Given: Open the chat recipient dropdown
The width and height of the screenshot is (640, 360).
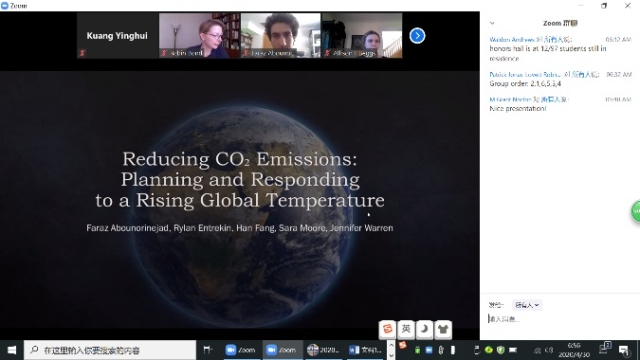Looking at the screenshot, I should 527,305.
